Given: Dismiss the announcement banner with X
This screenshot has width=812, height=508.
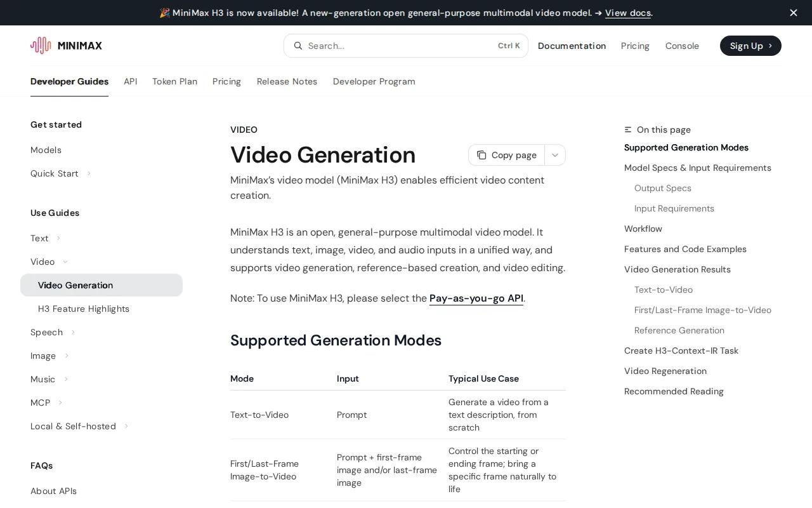Looking at the screenshot, I should click(x=794, y=13).
